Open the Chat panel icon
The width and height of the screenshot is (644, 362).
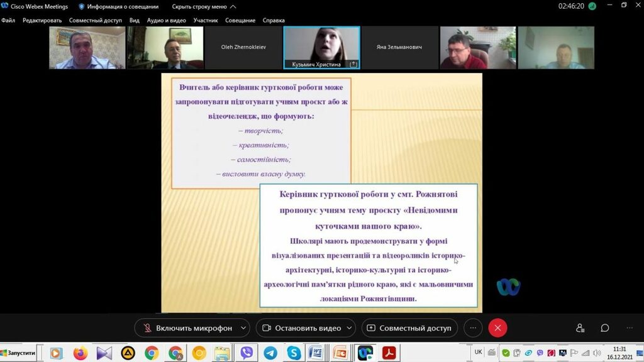click(x=604, y=328)
